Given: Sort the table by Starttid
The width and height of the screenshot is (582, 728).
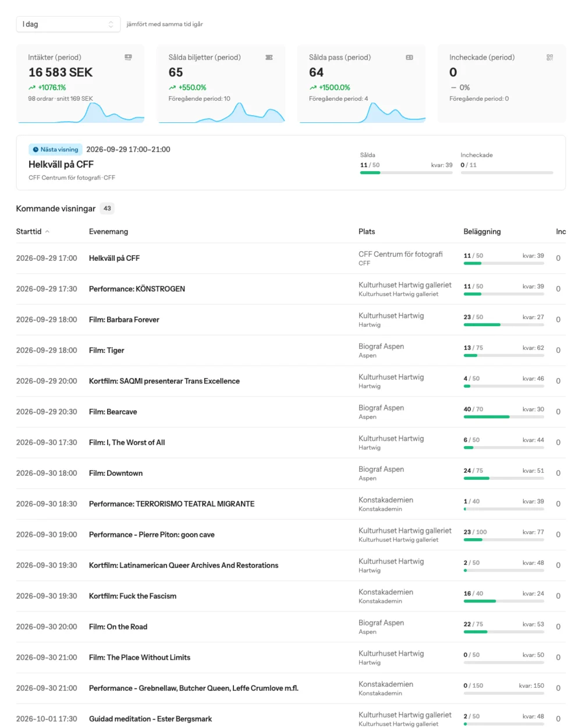Looking at the screenshot, I should click(x=33, y=231).
